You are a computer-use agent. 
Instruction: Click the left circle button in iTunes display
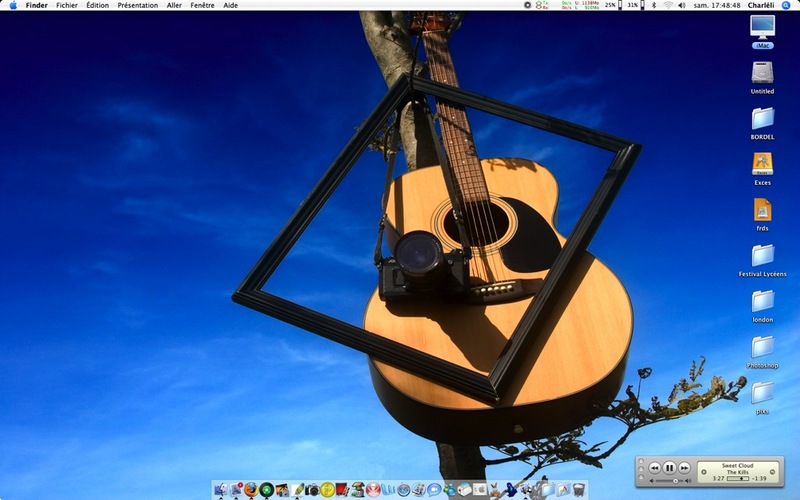(704, 472)
